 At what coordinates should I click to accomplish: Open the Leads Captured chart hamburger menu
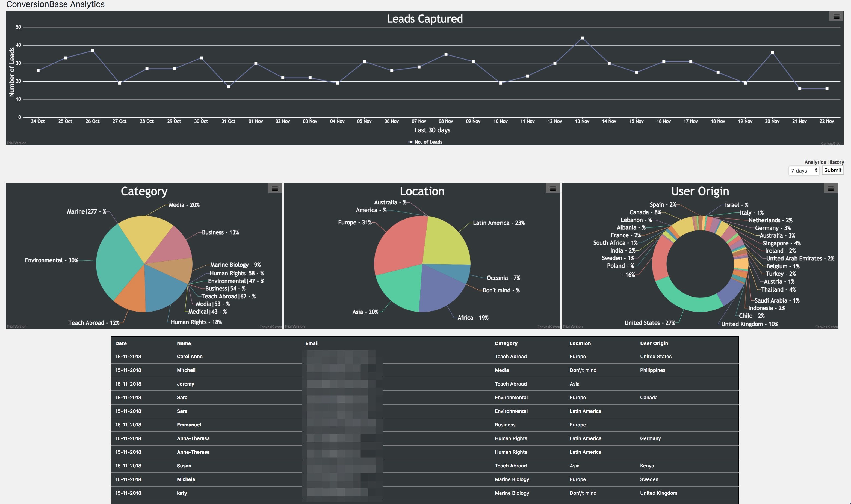836,16
